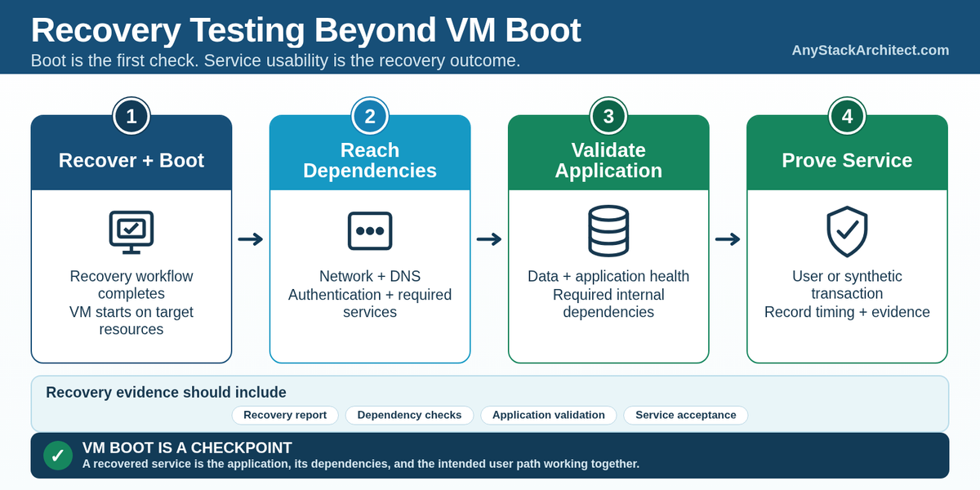Click the text 'Network + DNS'
Viewport: 980px width, 490px height.
pyautogui.click(x=370, y=276)
